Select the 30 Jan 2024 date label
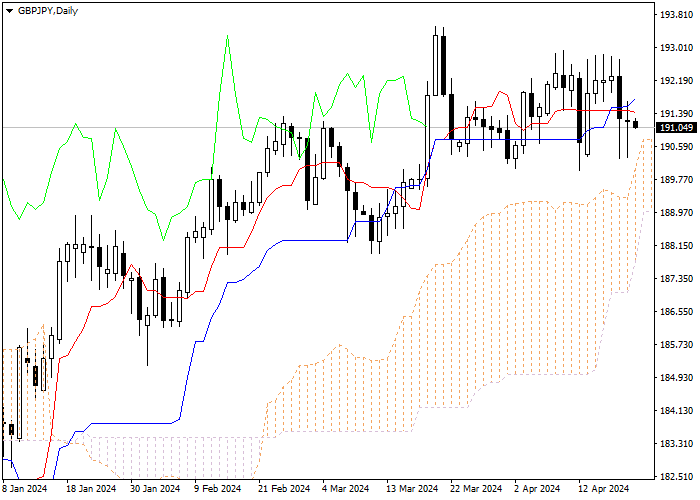The image size is (700, 500). tap(155, 489)
